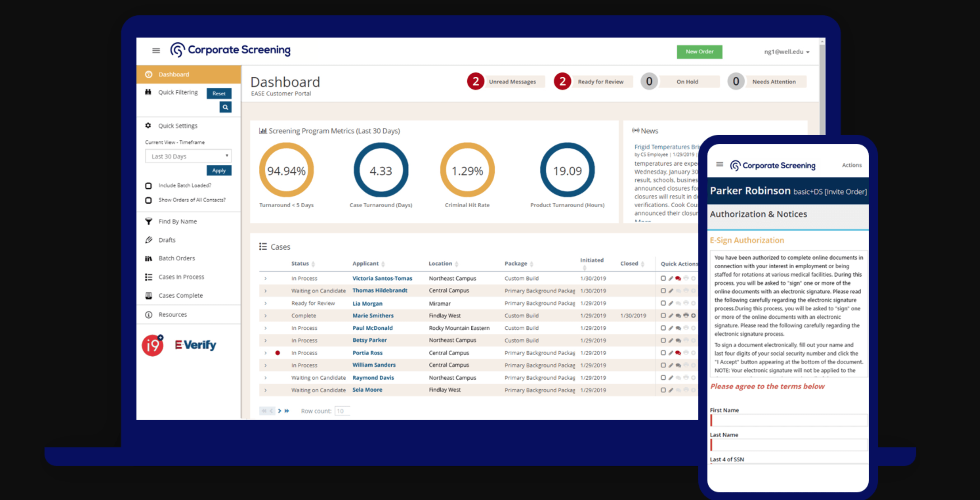Screen dimensions: 980x500
Task: Open the Unread Messages counter
Action: (506, 82)
